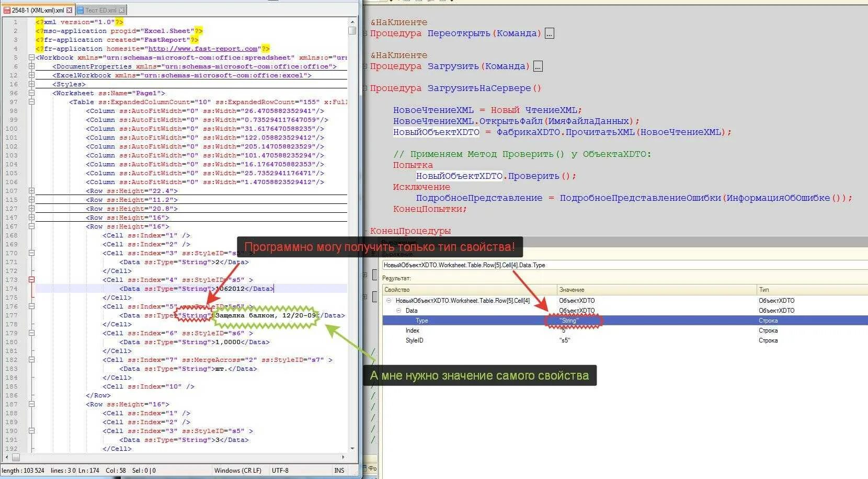Click the INS insert mode indicator
This screenshot has height=479, width=868.
(339, 471)
